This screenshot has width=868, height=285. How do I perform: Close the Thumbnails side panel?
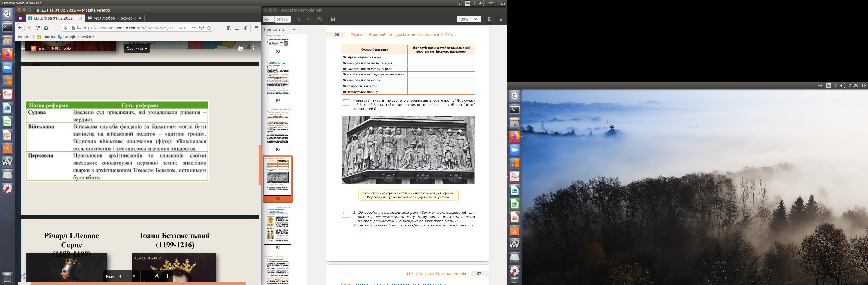(x=302, y=29)
